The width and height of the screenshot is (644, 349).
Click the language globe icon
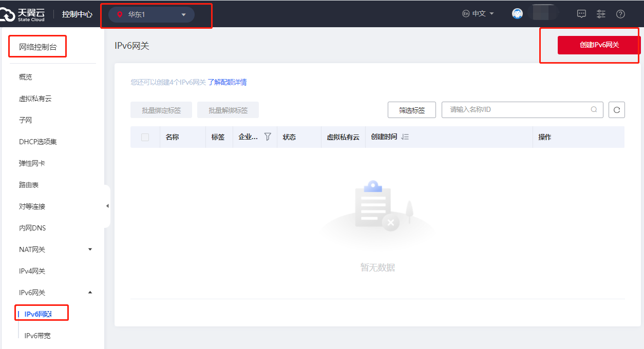tap(466, 14)
